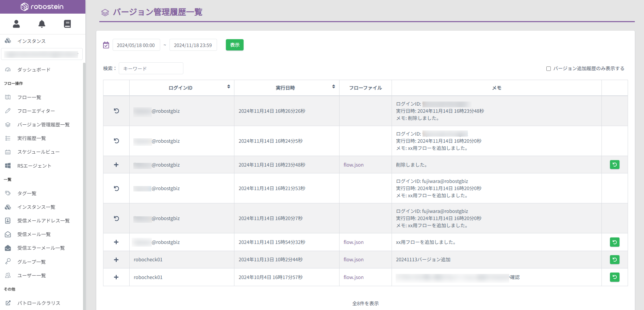Click undo icon on 16時21分53秒 row

[x=116, y=188]
